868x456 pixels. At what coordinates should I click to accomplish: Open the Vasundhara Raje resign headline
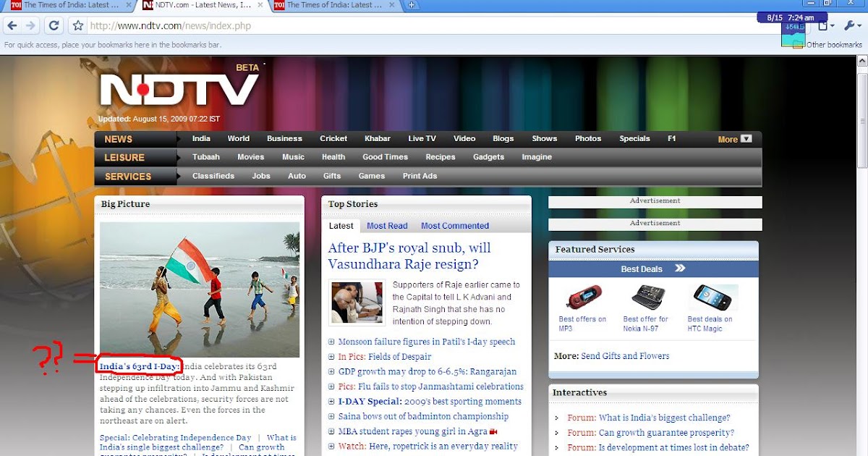[409, 256]
